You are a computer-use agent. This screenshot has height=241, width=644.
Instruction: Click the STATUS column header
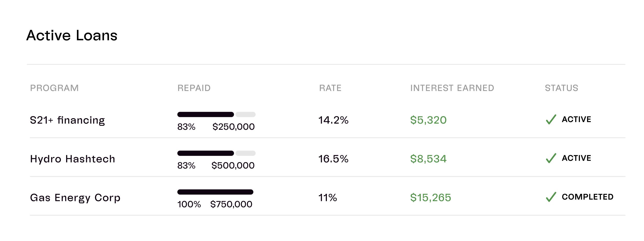click(561, 88)
